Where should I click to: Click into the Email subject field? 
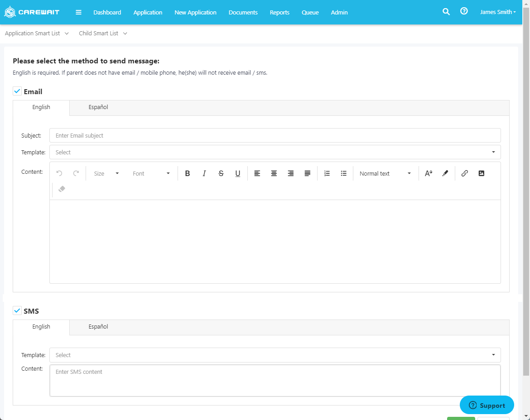pos(275,135)
